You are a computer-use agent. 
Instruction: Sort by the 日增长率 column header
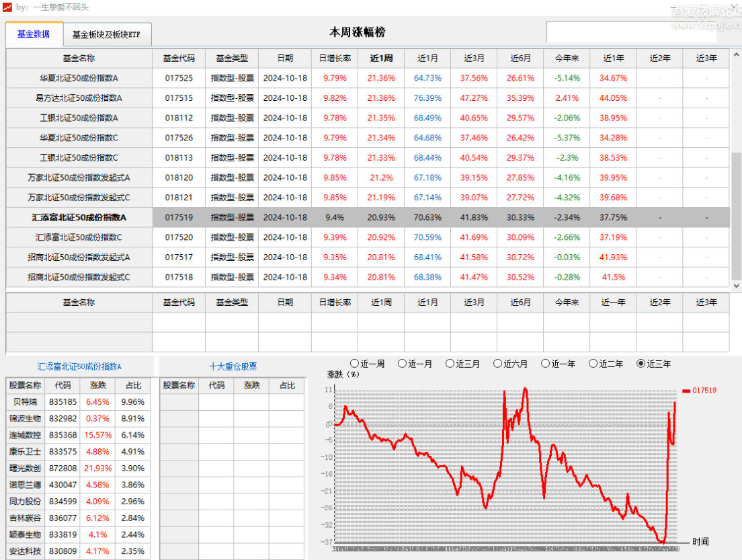tap(335, 58)
